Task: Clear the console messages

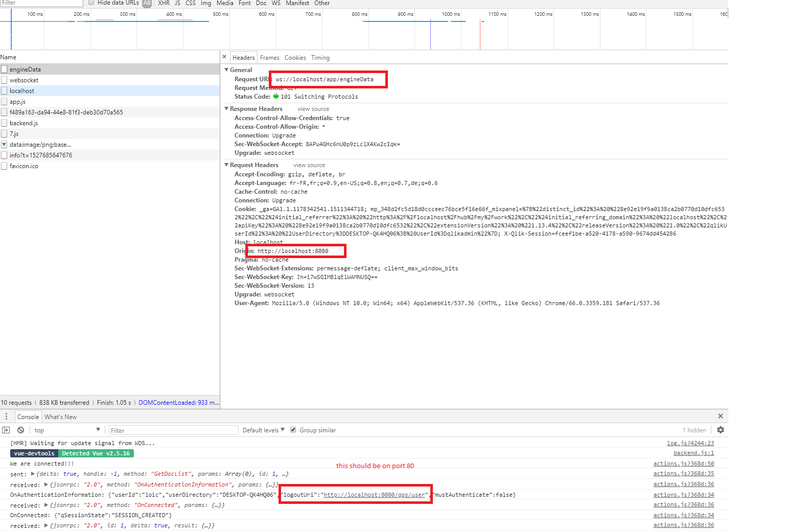Action: pyautogui.click(x=20, y=430)
